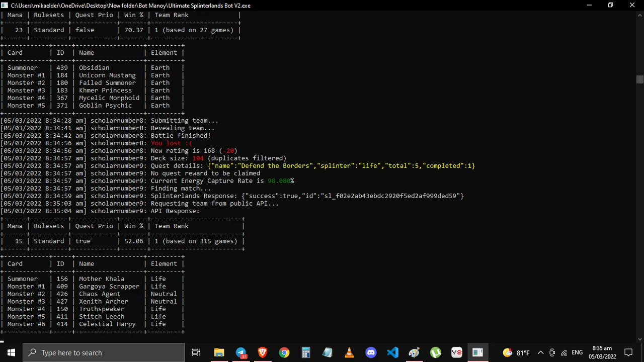Click the 'New rating is 168' line
Image resolution: width=644 pixels, height=362 pixels.
pos(194,151)
